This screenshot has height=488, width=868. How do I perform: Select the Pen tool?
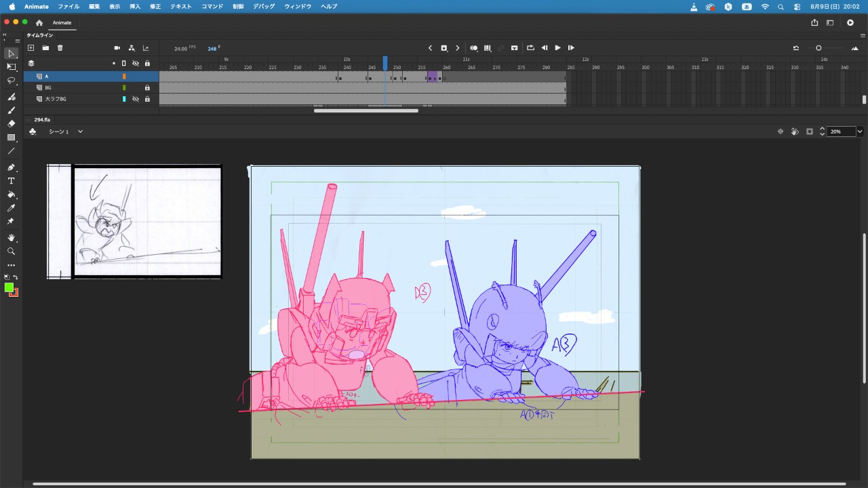[12, 167]
